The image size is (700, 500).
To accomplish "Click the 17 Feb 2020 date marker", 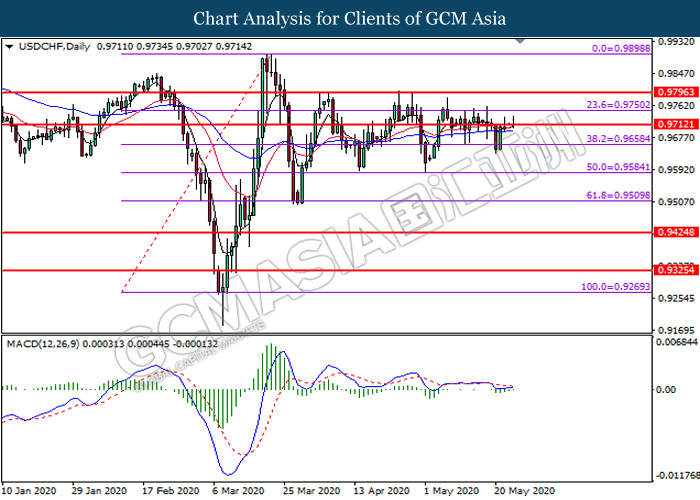I will click(171, 491).
